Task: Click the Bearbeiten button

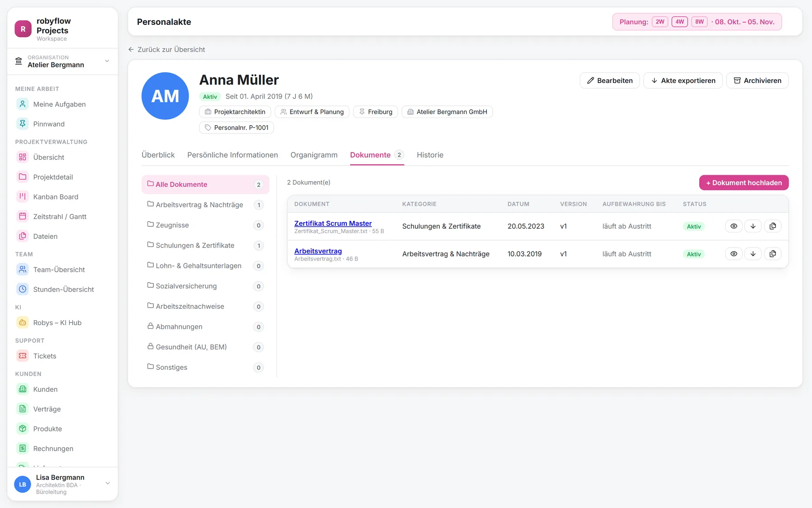Action: coord(609,80)
